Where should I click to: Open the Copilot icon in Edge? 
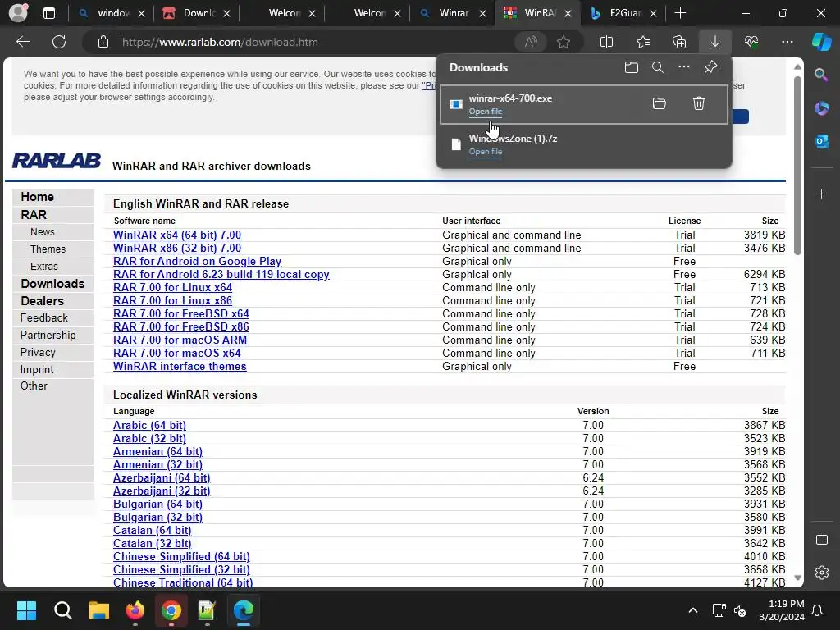(x=821, y=42)
